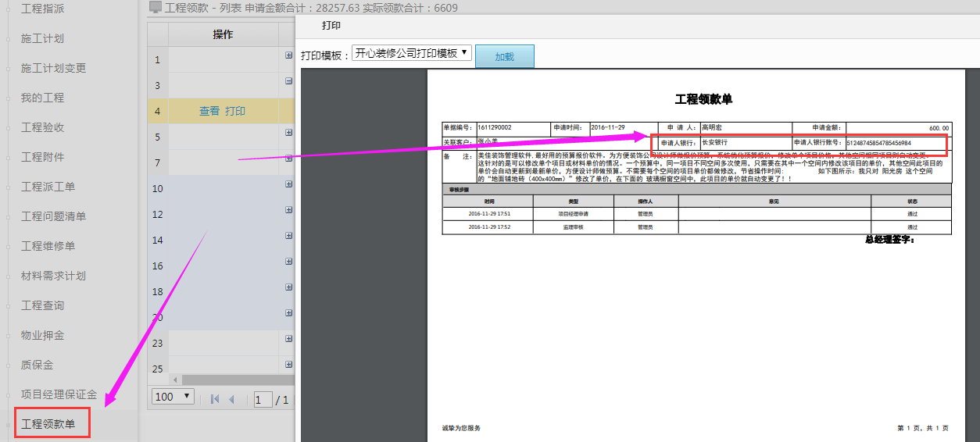Screen dimensions: 980x442
Task: Click the horizontal scrollbar left arrow
Action: tap(175, 380)
